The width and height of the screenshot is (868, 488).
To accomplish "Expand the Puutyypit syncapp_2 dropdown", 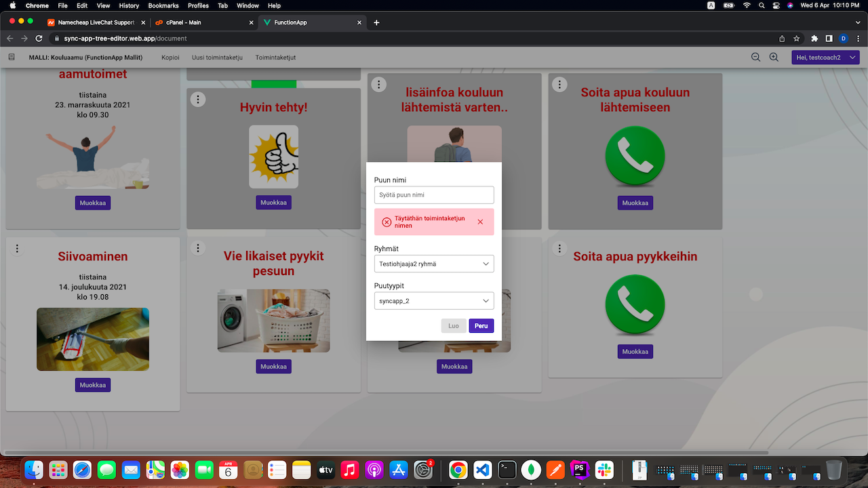I will pos(434,301).
